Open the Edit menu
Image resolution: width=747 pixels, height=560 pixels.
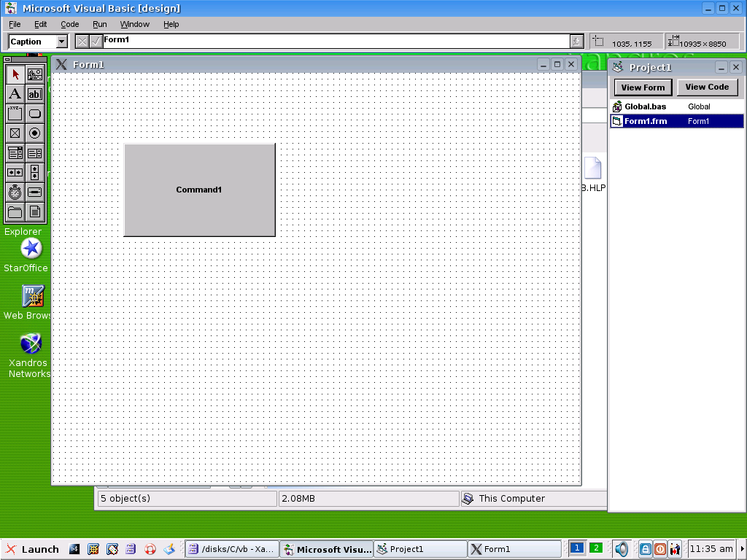point(41,24)
